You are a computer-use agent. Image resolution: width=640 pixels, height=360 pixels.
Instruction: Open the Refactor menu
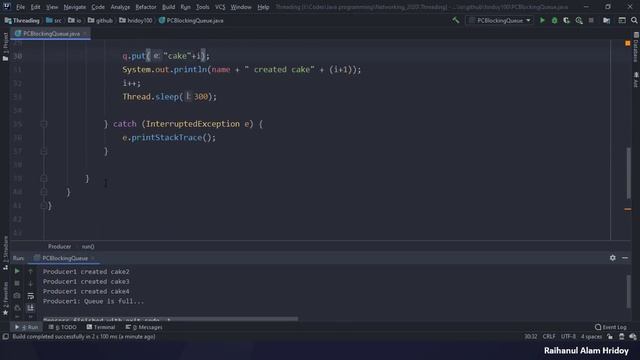(146, 7)
